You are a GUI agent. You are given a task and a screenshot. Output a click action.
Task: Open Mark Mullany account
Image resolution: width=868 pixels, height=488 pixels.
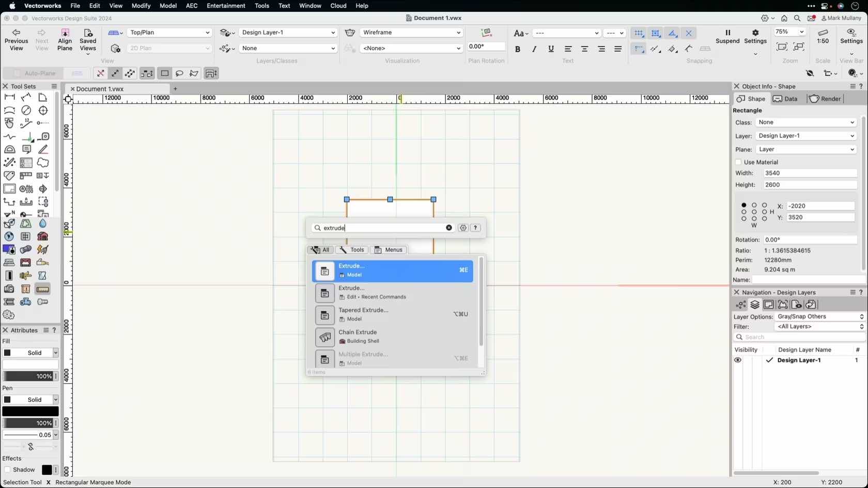[841, 18]
